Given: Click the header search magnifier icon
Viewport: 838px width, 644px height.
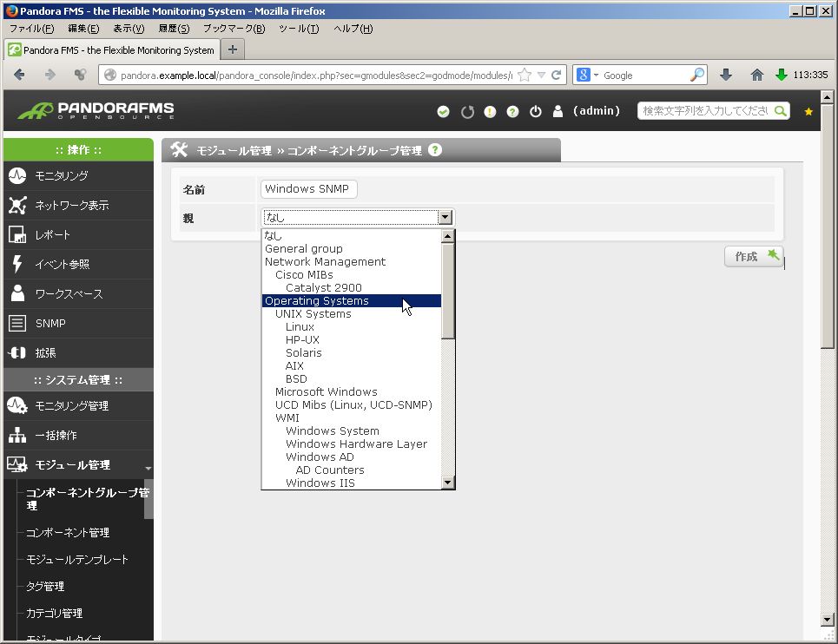Looking at the screenshot, I should click(781, 111).
